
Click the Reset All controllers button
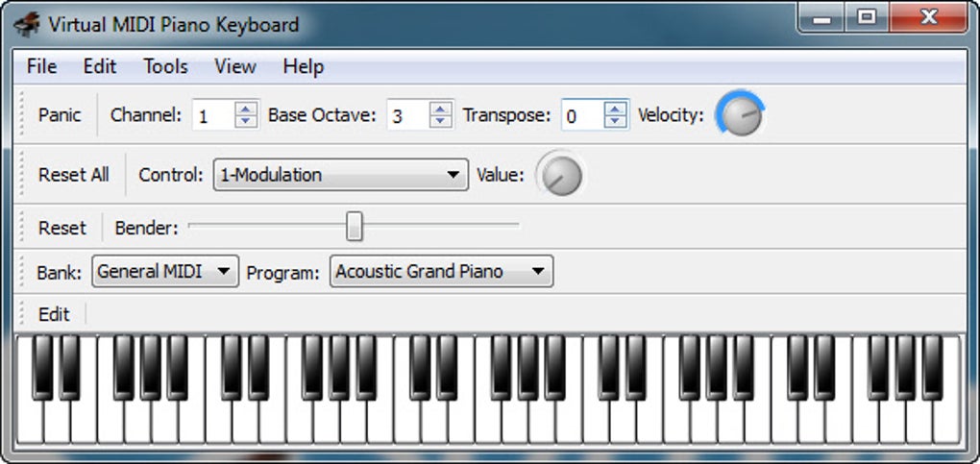(x=74, y=175)
